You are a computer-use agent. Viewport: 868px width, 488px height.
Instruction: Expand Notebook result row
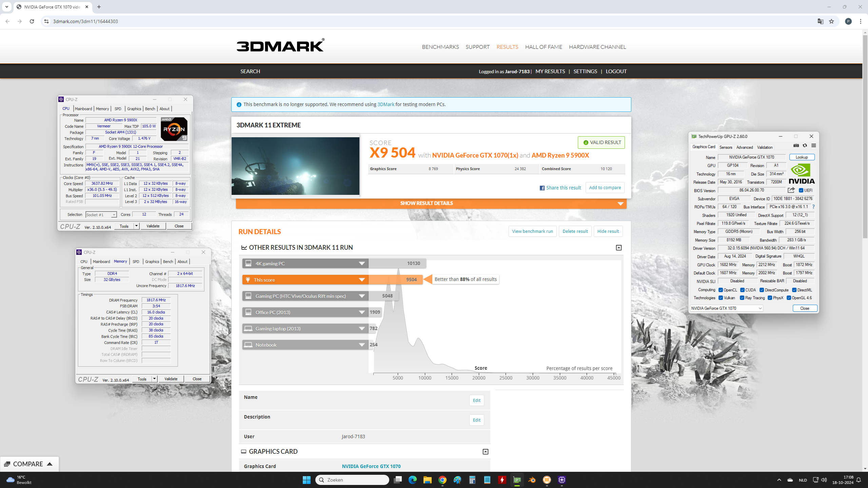[305, 345]
